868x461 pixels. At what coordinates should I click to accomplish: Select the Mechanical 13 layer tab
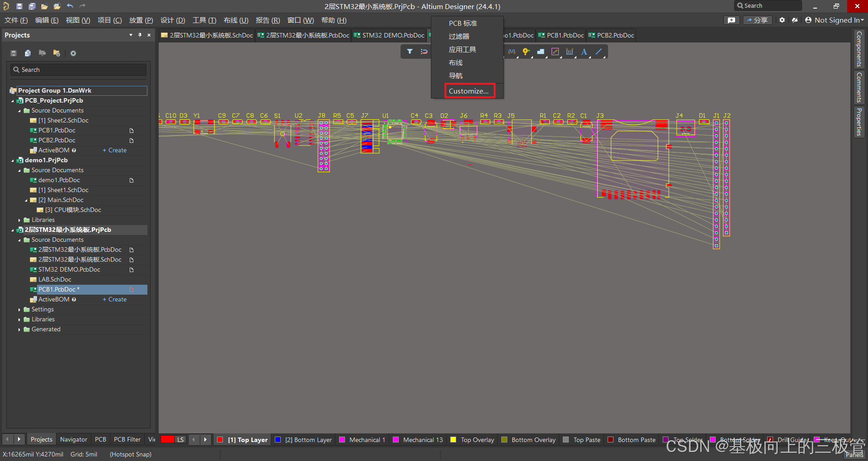click(x=418, y=440)
